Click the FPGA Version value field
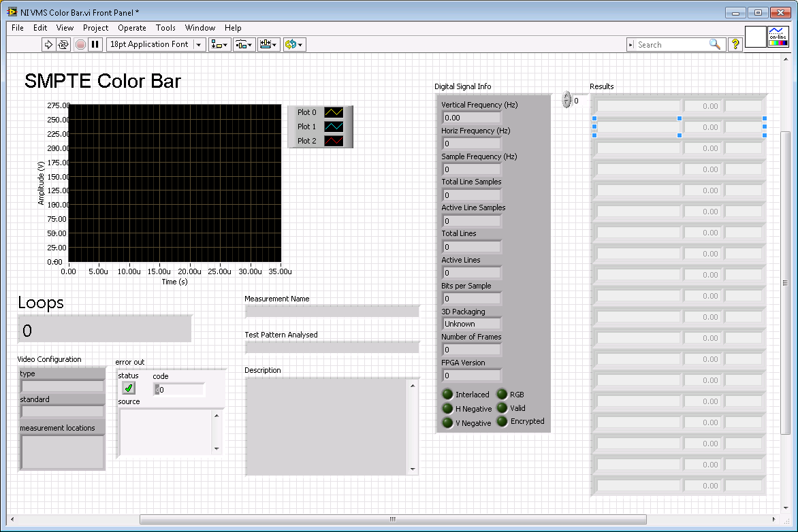 click(471, 376)
